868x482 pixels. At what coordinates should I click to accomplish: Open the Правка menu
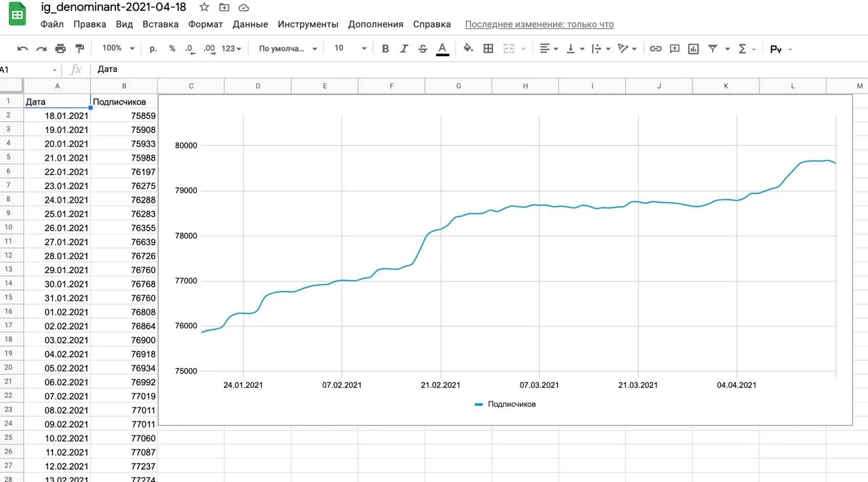point(90,24)
